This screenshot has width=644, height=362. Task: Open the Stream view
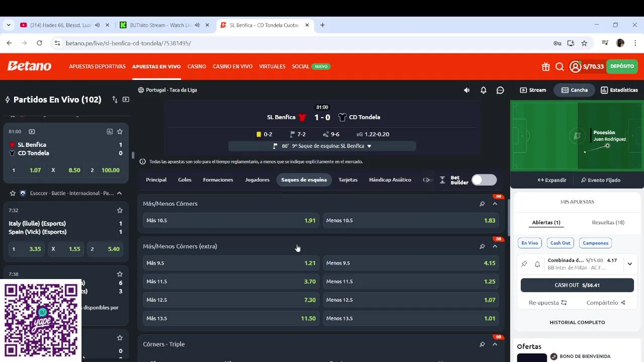(533, 90)
